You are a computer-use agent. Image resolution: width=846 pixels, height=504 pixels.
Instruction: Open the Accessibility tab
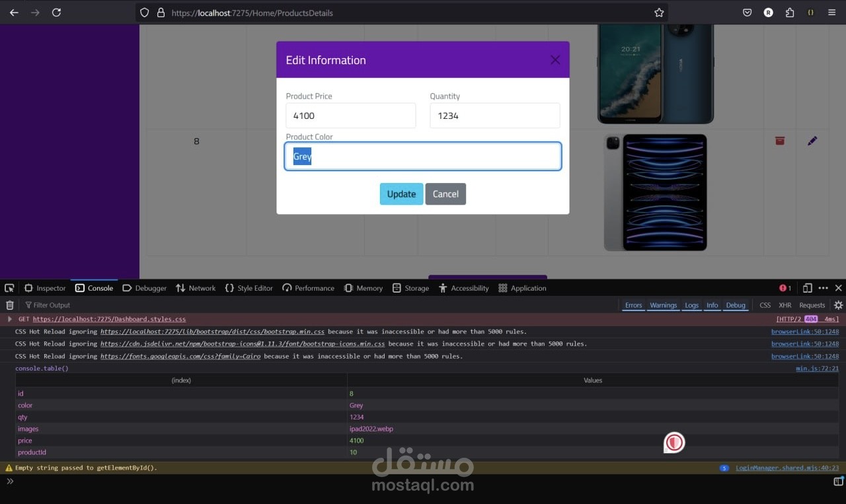[464, 288]
